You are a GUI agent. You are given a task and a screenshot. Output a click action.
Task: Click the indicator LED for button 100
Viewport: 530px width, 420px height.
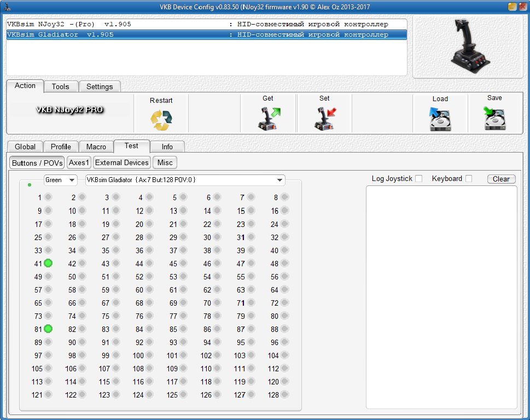[150, 355]
